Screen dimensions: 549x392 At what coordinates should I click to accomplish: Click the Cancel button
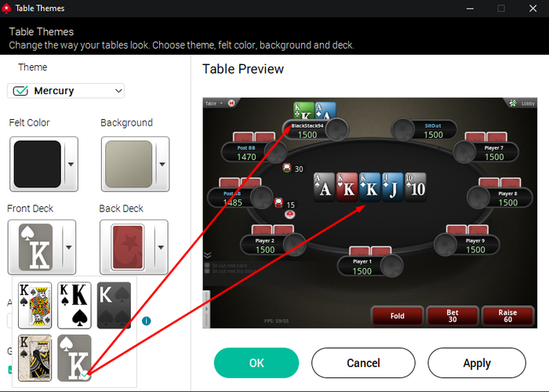click(x=363, y=363)
